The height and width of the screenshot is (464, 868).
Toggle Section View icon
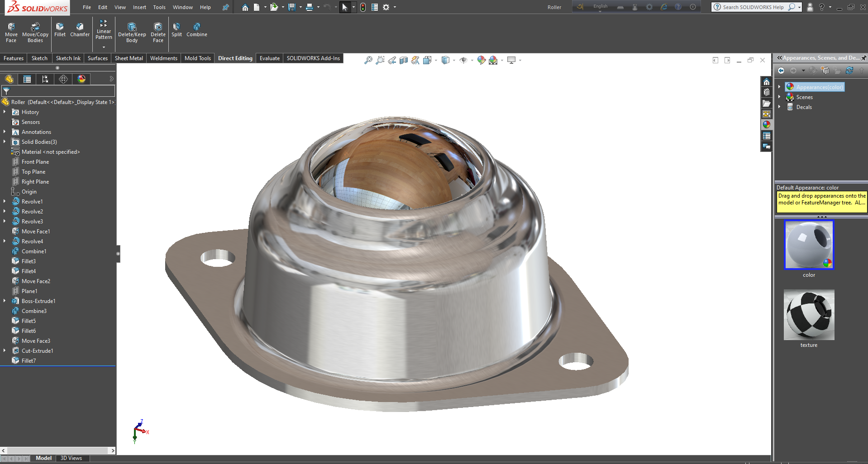pos(404,60)
